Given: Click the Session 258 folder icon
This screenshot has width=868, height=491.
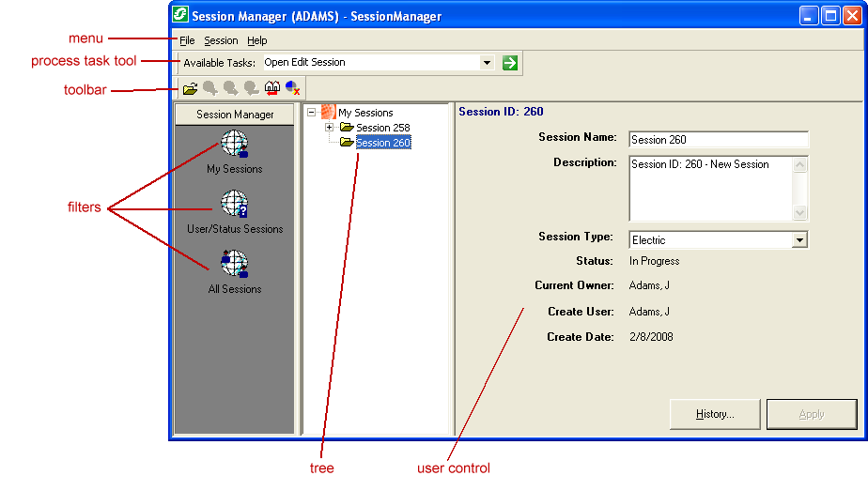Looking at the screenshot, I should (x=347, y=128).
